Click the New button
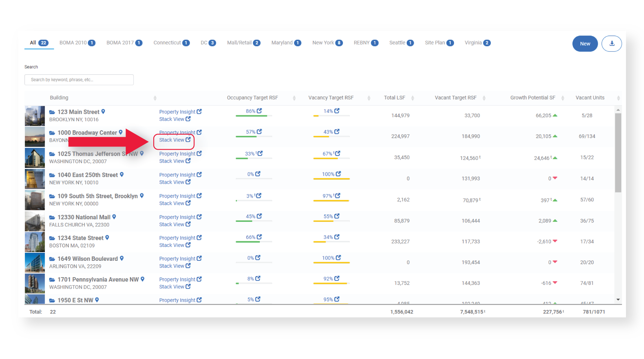 585,43
